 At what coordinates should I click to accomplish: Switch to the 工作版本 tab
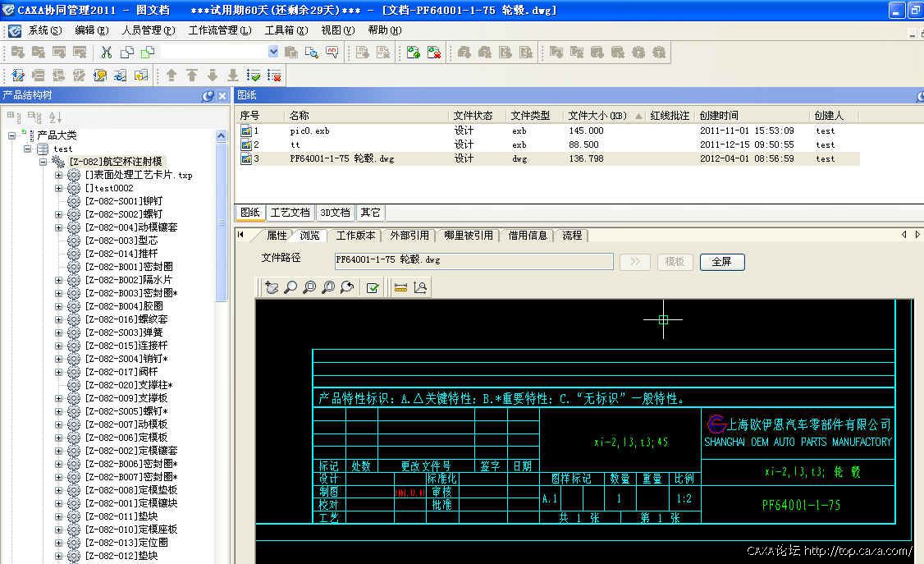point(355,236)
